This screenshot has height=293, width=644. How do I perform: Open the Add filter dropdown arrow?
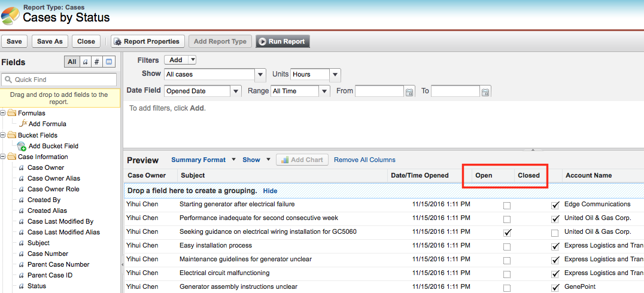[x=192, y=60]
